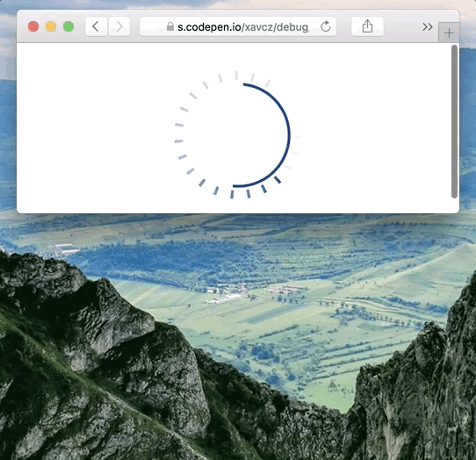Maximize the window with the green button
This screenshot has height=460, width=476.
click(x=69, y=26)
